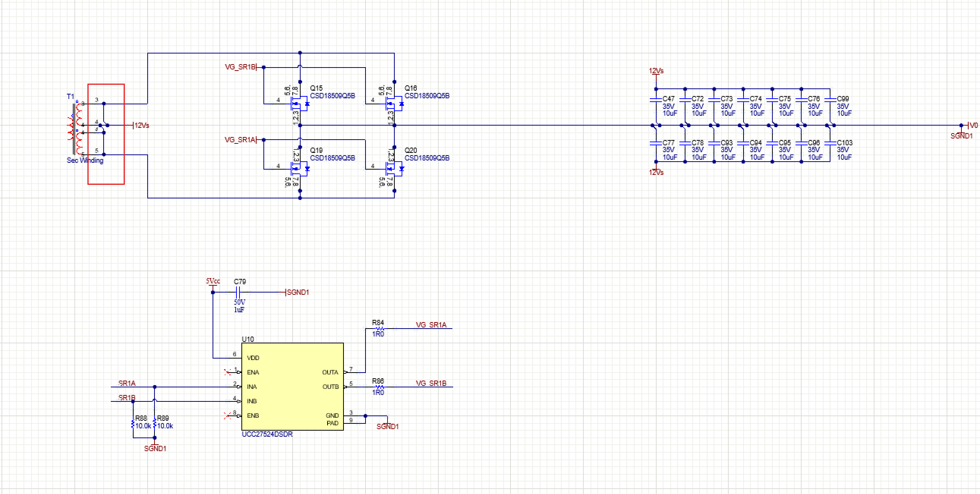Select the VG_SR1B port near Q15
Image resolution: width=980 pixels, height=494 pixels.
coord(240,67)
